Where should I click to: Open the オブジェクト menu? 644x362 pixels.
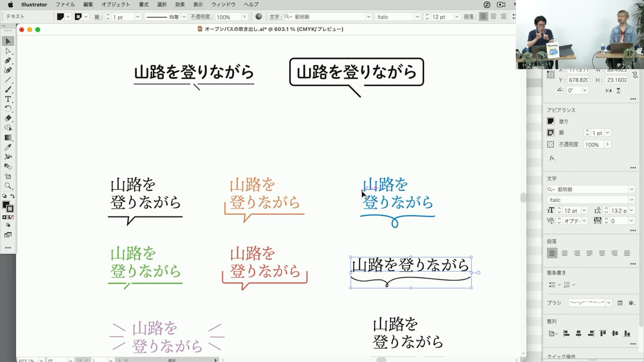[116, 5]
